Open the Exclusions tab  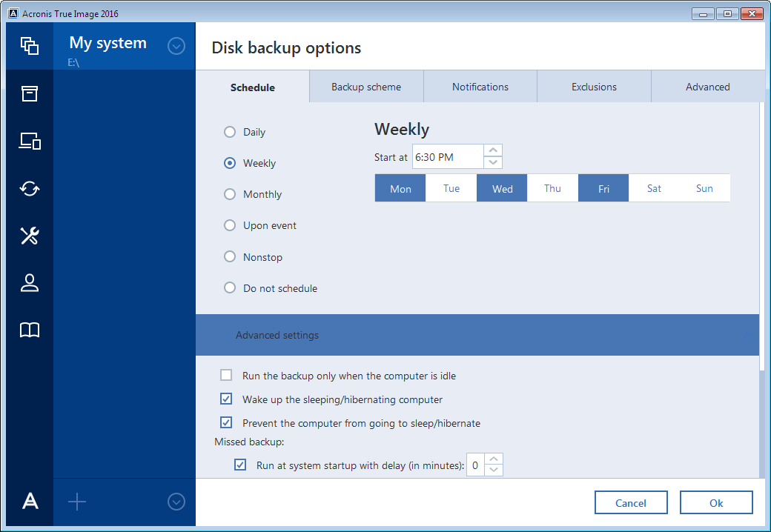[594, 87]
